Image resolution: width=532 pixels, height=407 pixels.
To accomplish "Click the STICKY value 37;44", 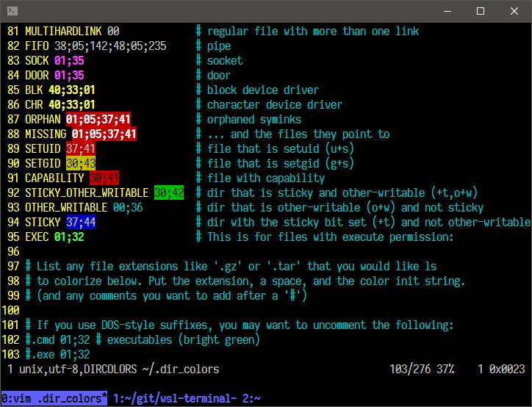I will click(81, 222).
